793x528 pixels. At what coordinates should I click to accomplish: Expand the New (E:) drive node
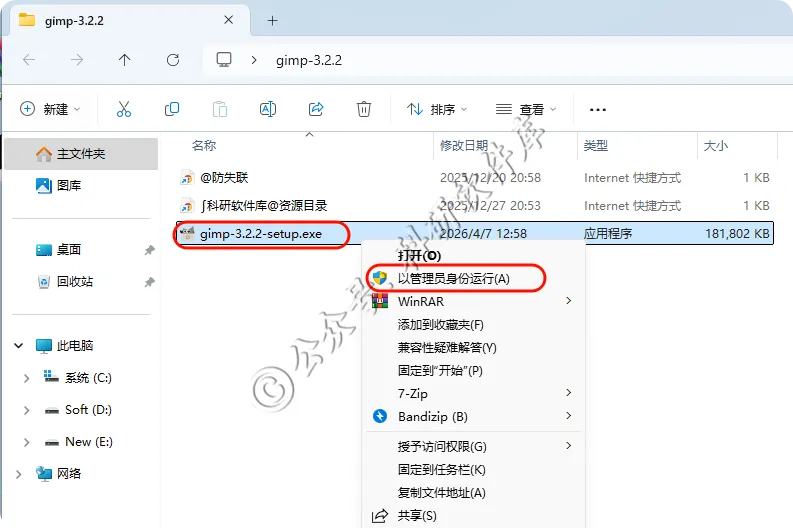[x=26, y=442]
